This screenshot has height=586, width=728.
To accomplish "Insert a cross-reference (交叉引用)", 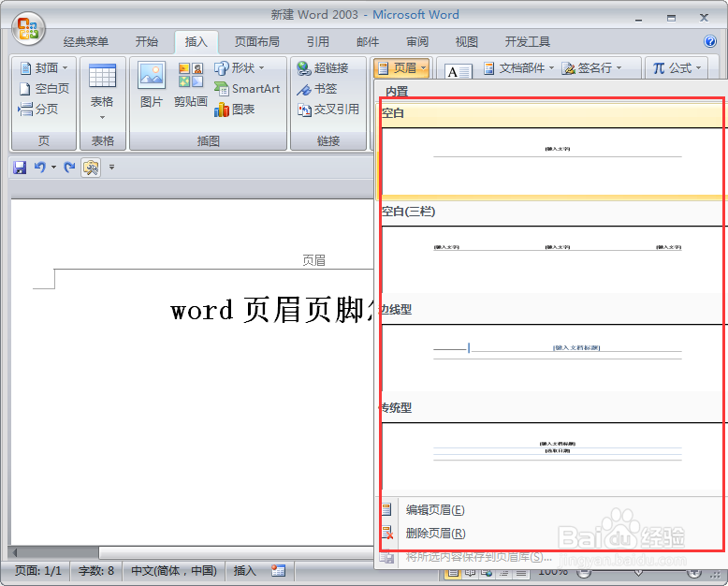I will pos(328,110).
